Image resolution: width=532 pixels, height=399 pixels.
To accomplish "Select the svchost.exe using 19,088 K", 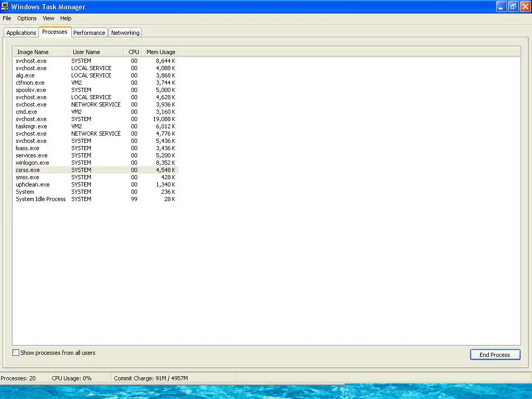I will (x=96, y=119).
